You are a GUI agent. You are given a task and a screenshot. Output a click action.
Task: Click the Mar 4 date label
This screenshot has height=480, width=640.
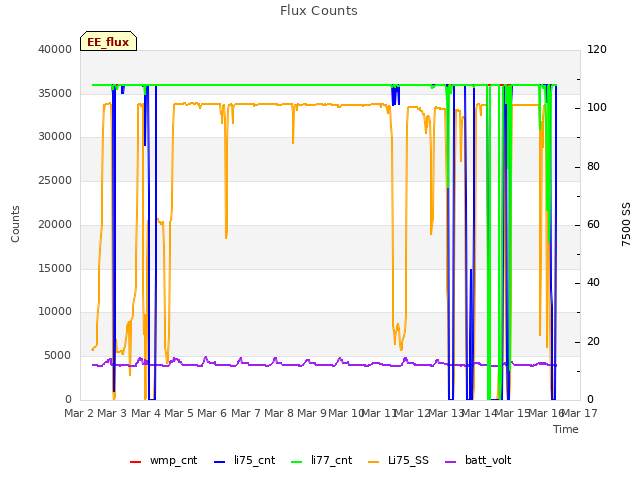(x=146, y=413)
